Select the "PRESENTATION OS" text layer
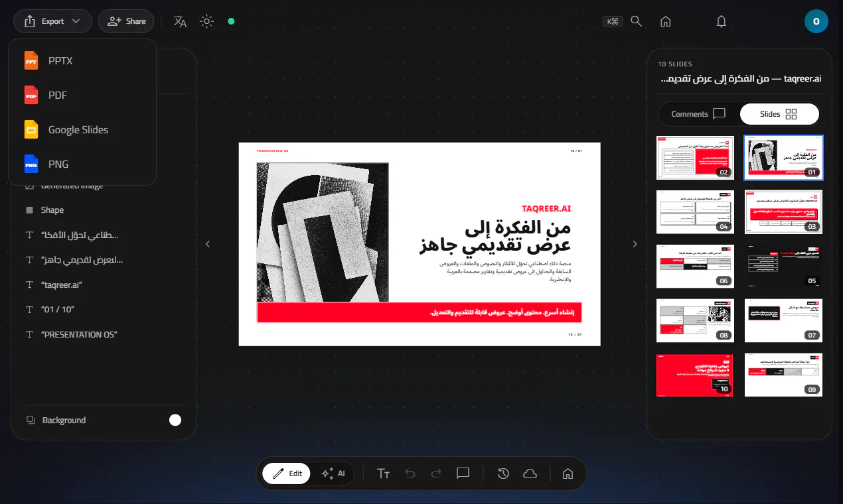This screenshot has width=843, height=504. (104, 334)
